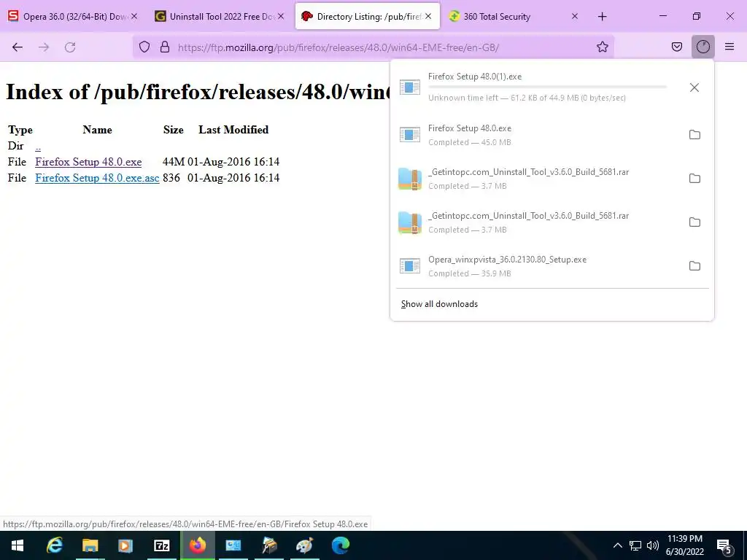The height and width of the screenshot is (560, 747).
Task: Click the taskbar clock showing 11:39 PM
Action: coord(684,545)
